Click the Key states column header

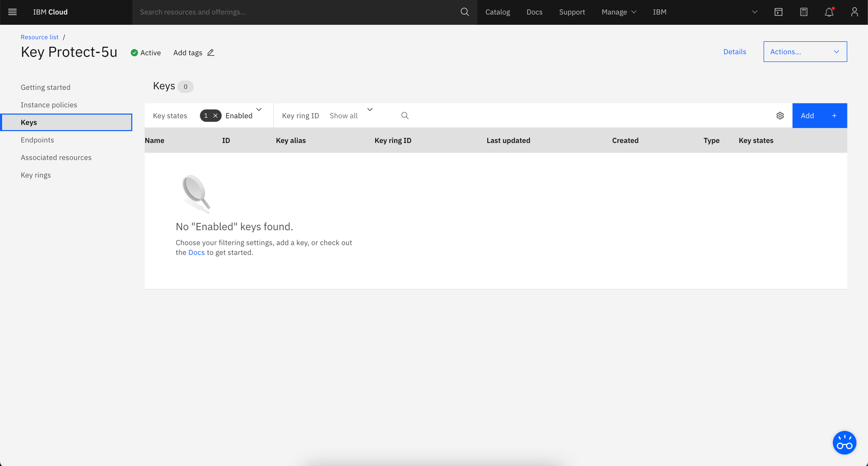click(x=756, y=140)
